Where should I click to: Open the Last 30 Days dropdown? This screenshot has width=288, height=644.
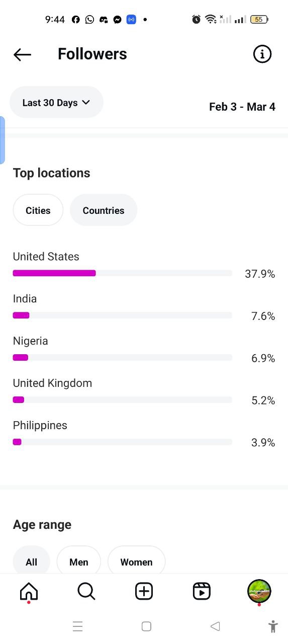56,102
